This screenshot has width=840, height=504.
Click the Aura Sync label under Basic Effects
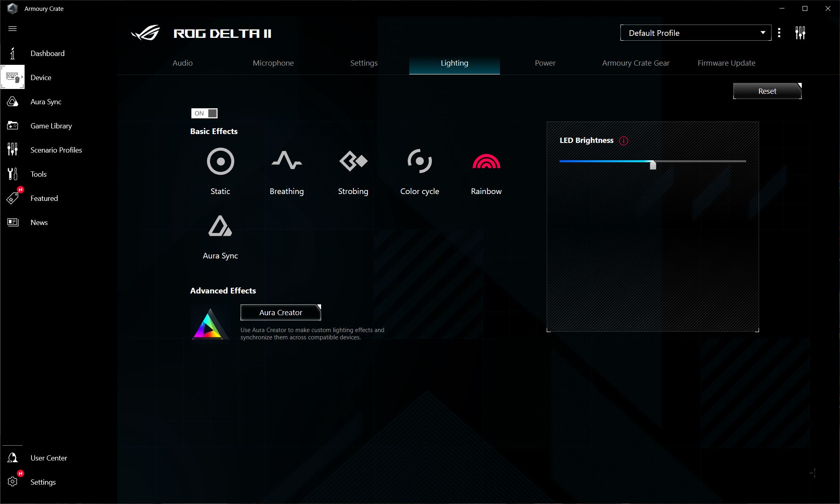[220, 256]
